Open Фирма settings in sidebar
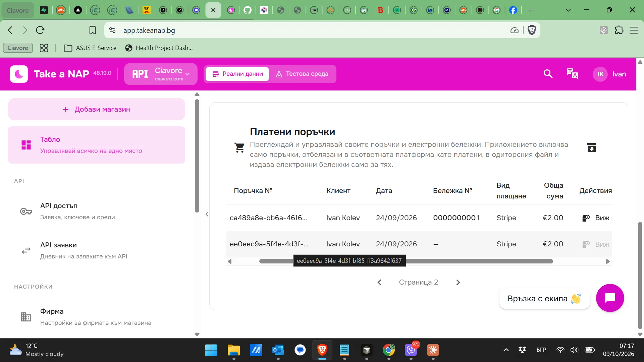Screen dimensions: 644x362 (97, 317)
